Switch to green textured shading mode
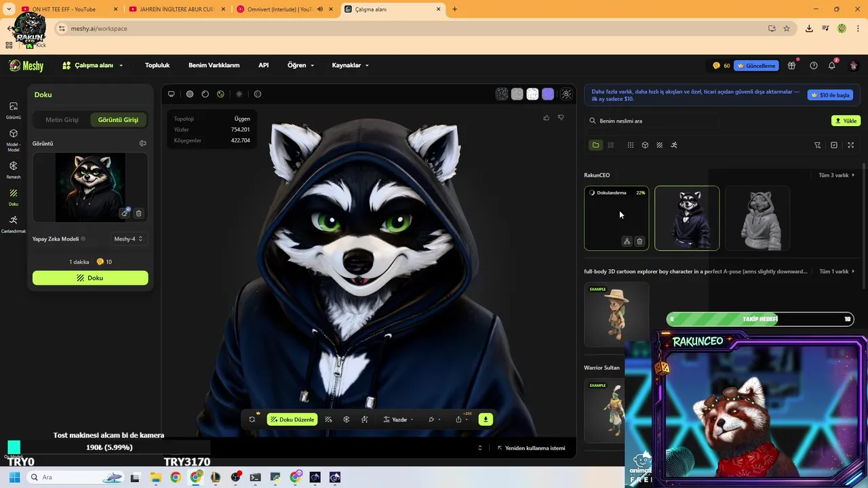The width and height of the screenshot is (868, 488). [220, 94]
